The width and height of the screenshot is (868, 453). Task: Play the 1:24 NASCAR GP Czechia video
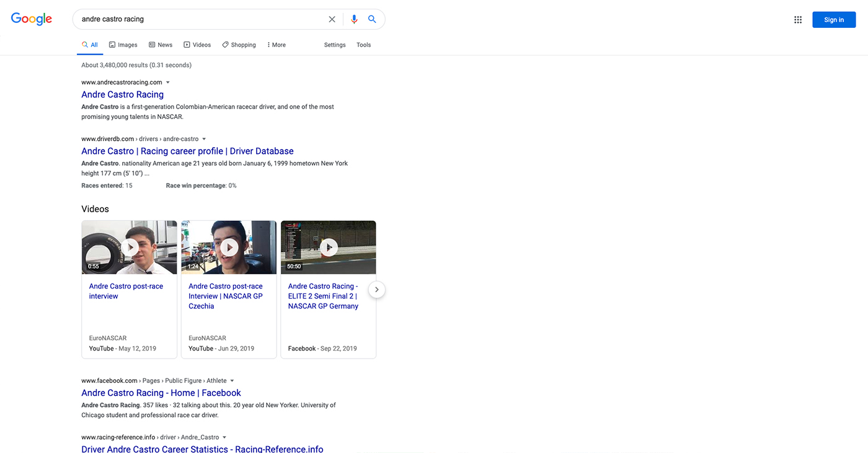click(229, 247)
